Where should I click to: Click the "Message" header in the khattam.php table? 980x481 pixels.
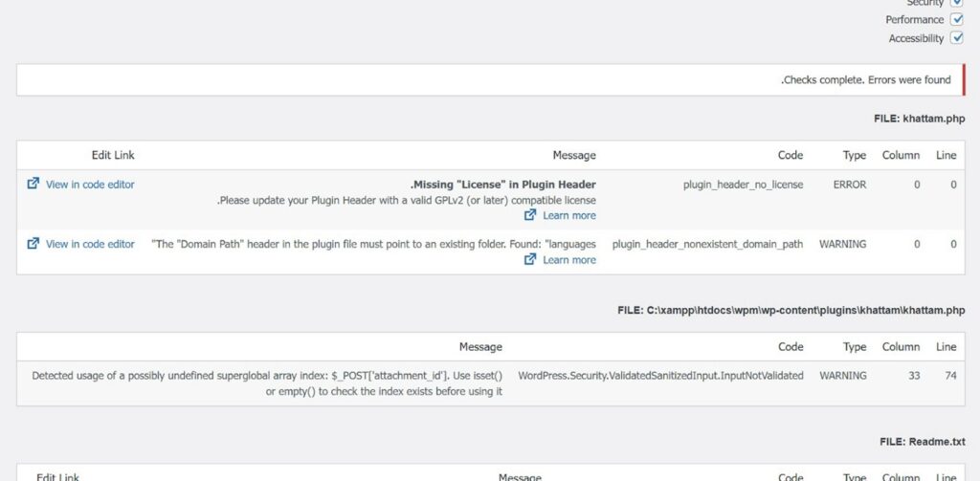click(574, 155)
